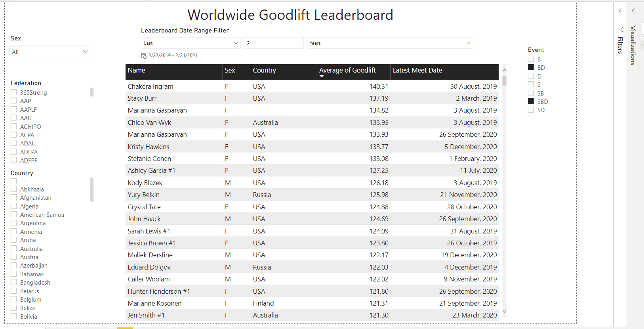
Task: Check the blank country checkbox
Action: (x=13, y=181)
